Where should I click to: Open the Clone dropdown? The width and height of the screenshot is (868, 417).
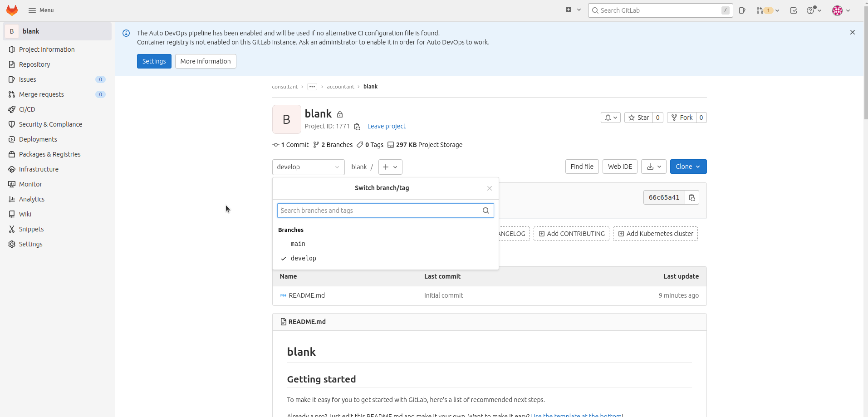point(688,167)
